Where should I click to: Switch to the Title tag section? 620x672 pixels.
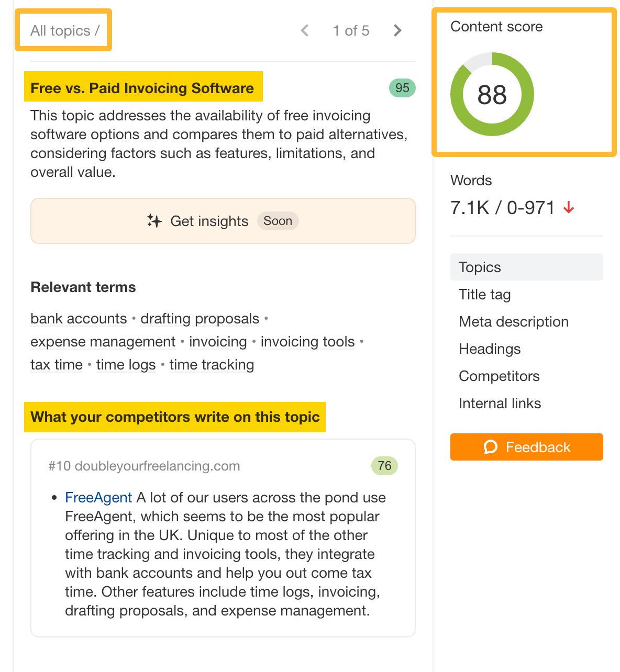(x=484, y=295)
